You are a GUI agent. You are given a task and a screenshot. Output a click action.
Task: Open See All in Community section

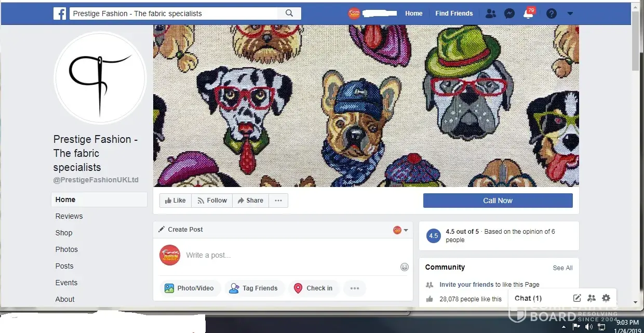pyautogui.click(x=562, y=268)
